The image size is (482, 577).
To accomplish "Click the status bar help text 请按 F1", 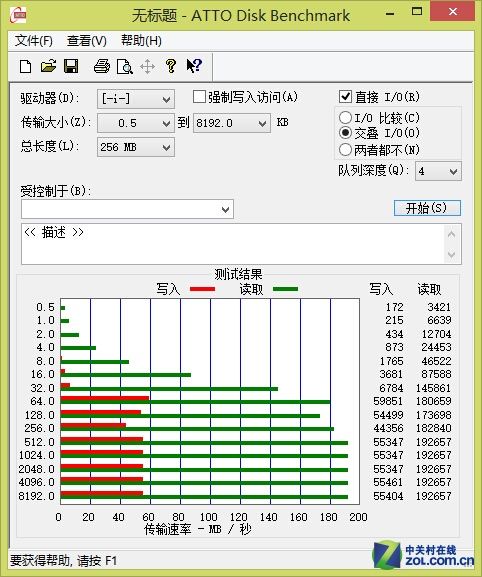I will pos(97,561).
